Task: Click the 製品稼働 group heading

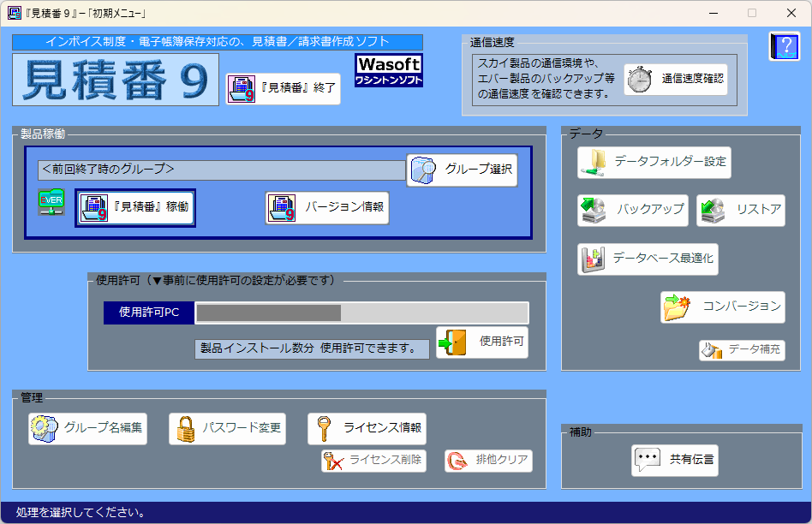Action: (43, 134)
